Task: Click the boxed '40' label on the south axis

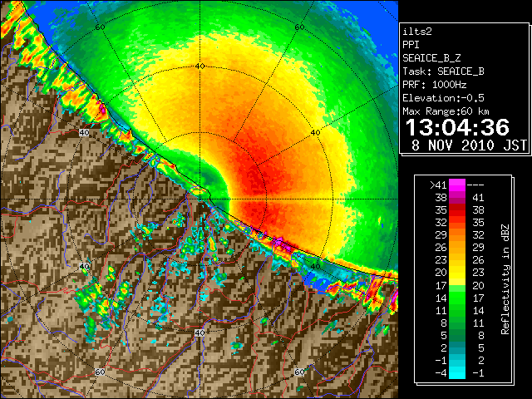Action: click(199, 332)
